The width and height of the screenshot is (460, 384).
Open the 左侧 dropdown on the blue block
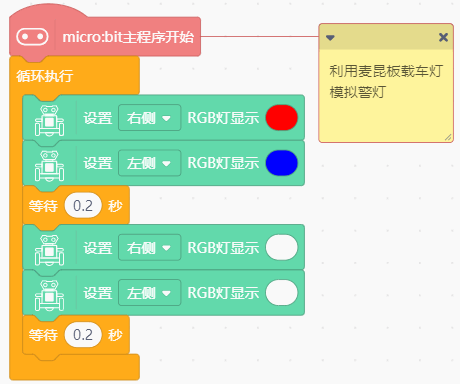click(150, 163)
